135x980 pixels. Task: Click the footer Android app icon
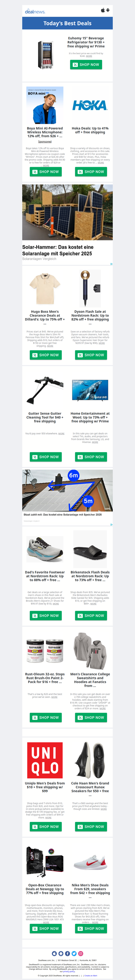[61, 953]
